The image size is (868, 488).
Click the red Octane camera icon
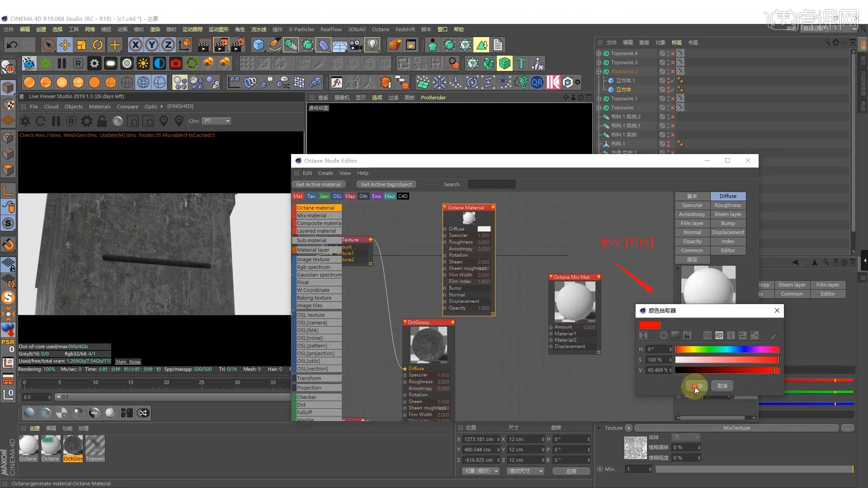pyautogui.click(x=176, y=63)
